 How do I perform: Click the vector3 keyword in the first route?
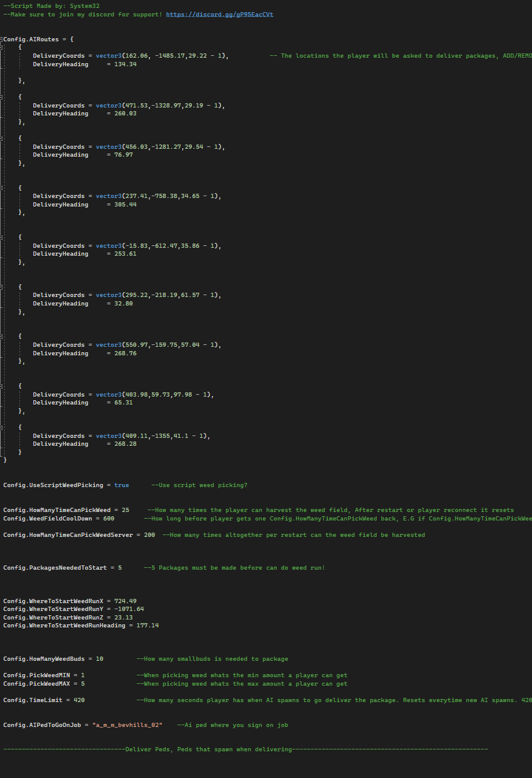tap(109, 55)
